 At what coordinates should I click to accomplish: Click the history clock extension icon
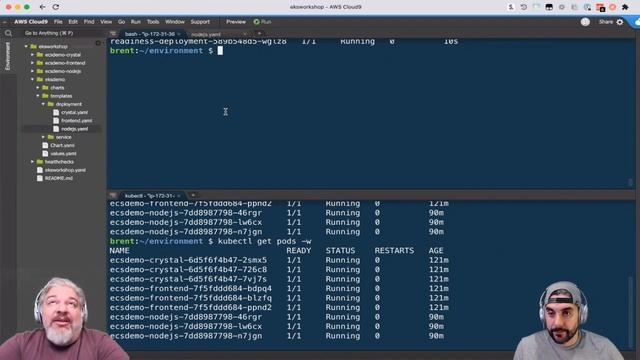524,7
